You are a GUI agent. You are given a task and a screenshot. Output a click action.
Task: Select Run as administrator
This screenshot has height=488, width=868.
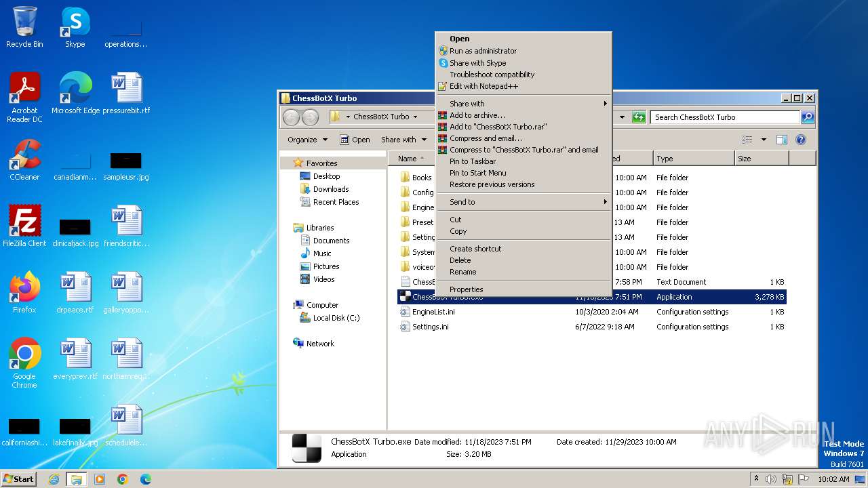coord(524,51)
